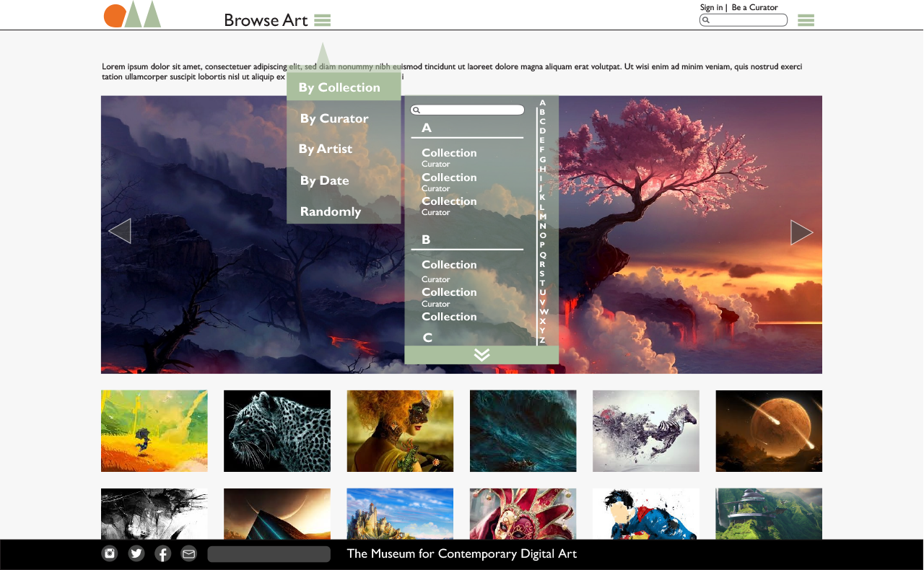Select By Collection menu entry
This screenshot has width=924, height=570.
point(344,87)
